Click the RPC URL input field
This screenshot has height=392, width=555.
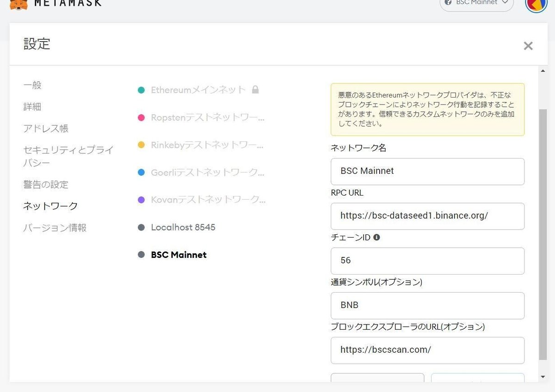click(427, 216)
